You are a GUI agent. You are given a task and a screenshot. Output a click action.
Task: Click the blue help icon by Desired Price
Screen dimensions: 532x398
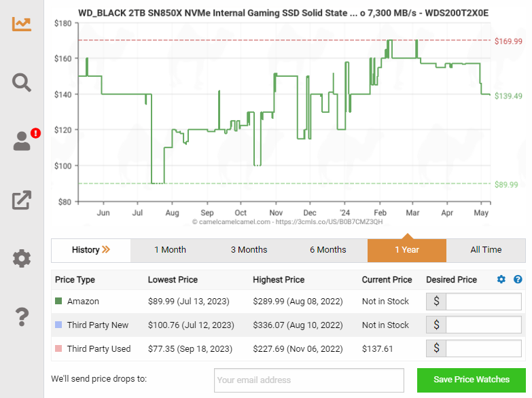coord(518,279)
